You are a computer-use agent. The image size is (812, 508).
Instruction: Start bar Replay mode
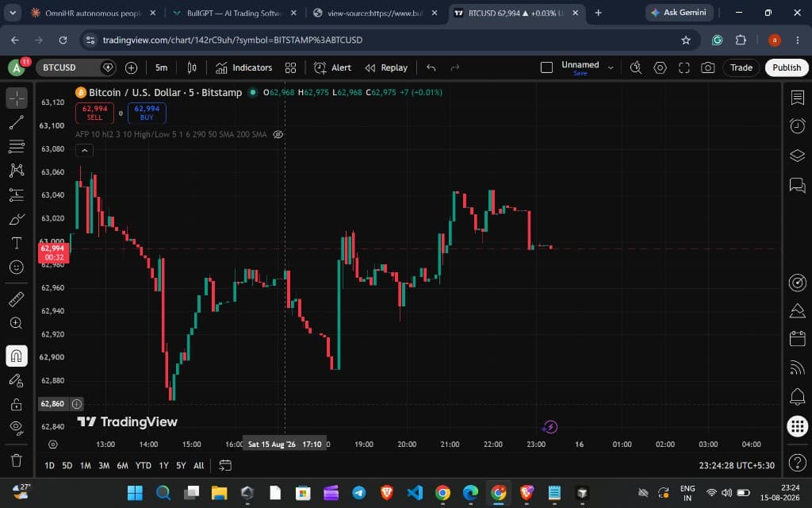point(386,67)
